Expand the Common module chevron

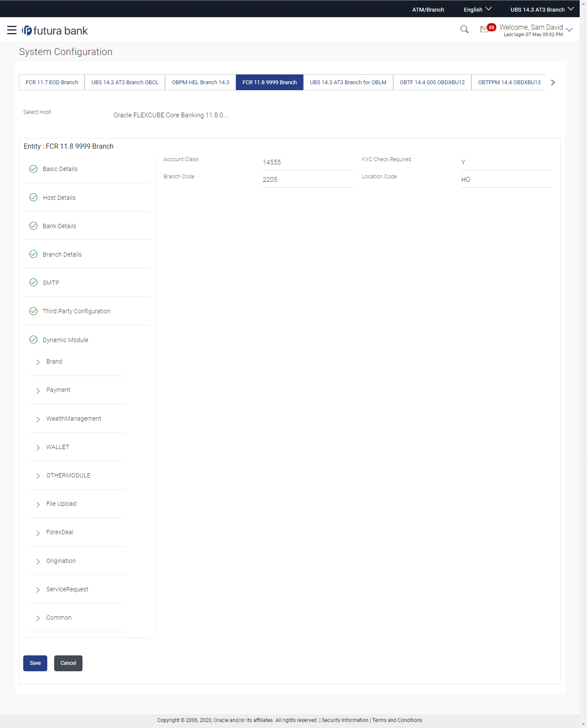click(x=38, y=618)
